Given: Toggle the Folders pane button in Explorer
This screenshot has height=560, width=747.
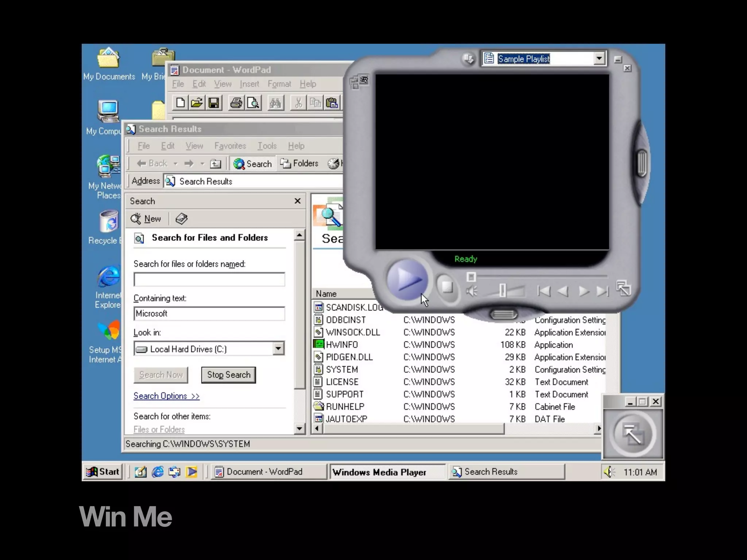Looking at the screenshot, I should pyautogui.click(x=299, y=163).
